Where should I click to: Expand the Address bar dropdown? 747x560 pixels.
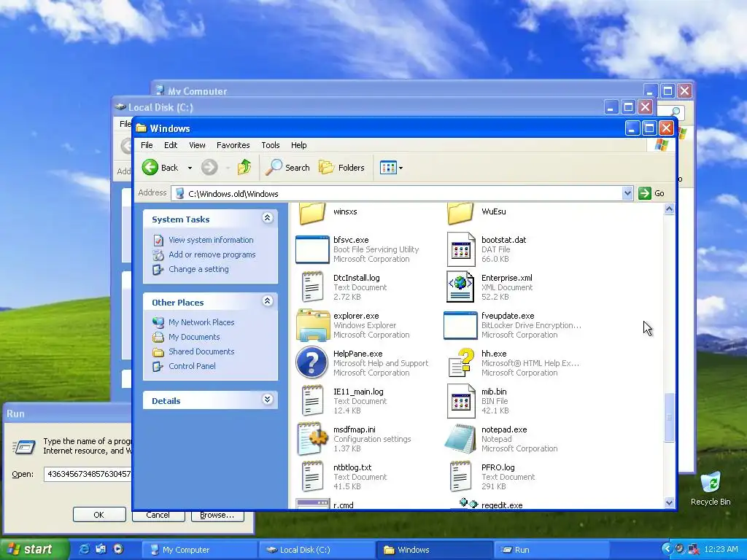click(627, 192)
